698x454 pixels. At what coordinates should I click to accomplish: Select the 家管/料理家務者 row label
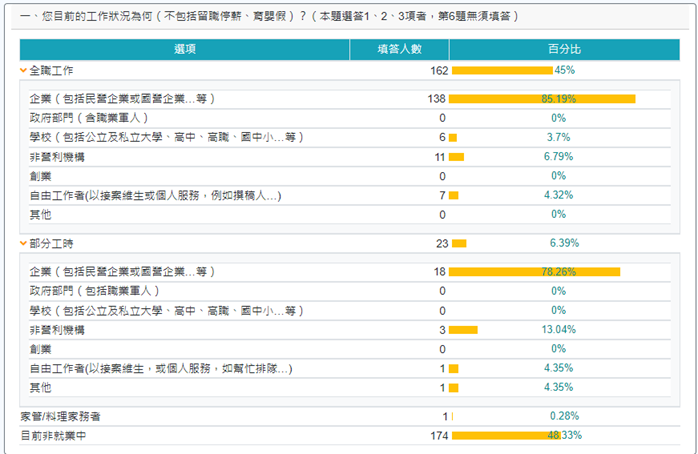[60, 416]
